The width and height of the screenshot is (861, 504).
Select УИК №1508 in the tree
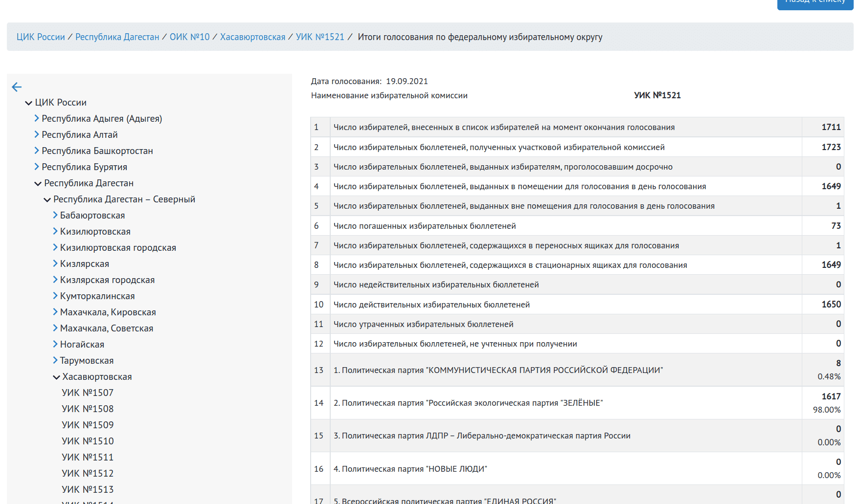[88, 409]
